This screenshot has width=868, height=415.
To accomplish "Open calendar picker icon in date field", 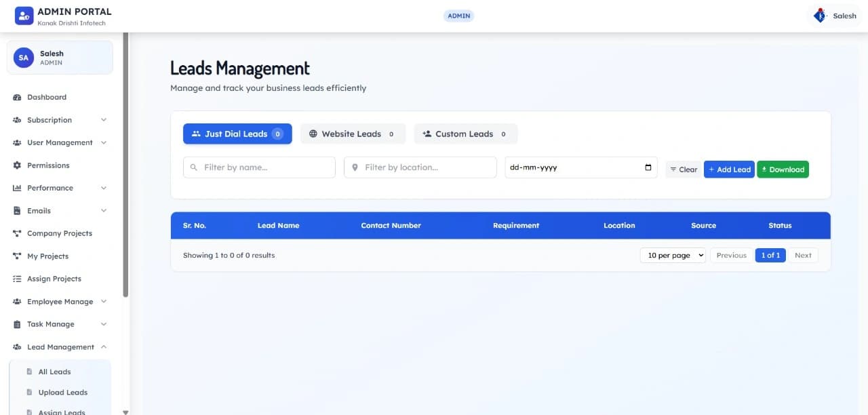I will click(648, 167).
